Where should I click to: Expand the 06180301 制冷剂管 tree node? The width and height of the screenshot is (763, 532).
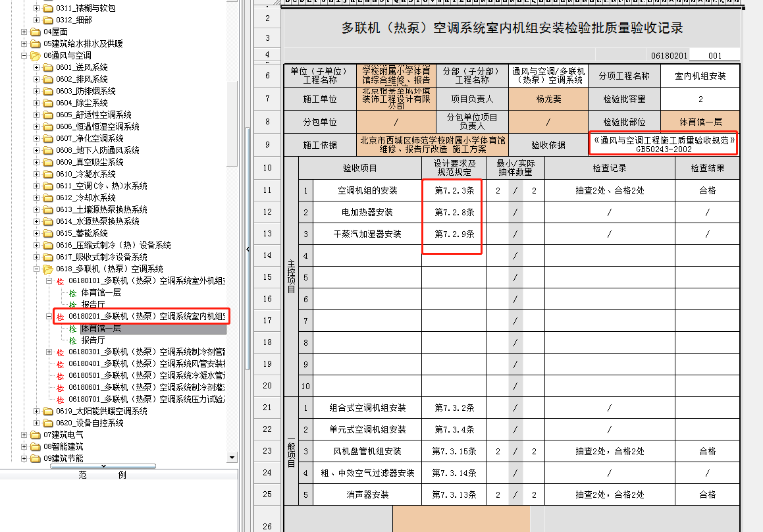(x=49, y=352)
